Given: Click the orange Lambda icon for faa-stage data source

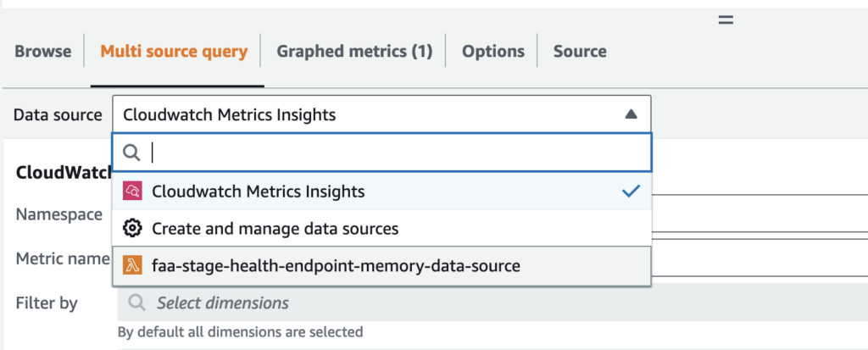Looking at the screenshot, I should [132, 266].
